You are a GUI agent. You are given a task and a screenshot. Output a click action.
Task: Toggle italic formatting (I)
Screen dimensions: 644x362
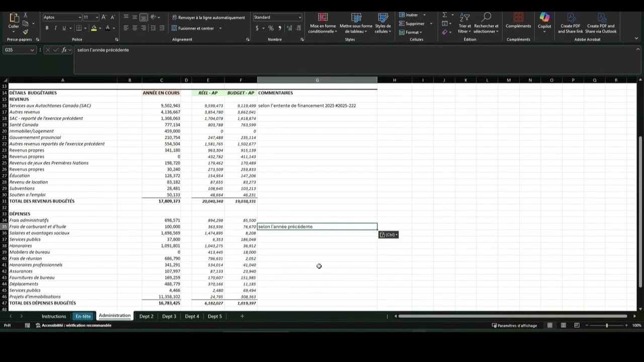(55, 28)
